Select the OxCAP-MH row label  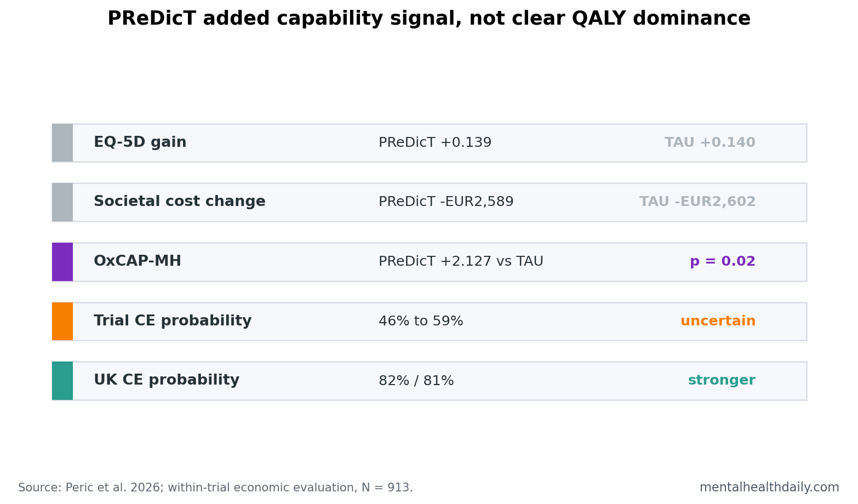137,261
